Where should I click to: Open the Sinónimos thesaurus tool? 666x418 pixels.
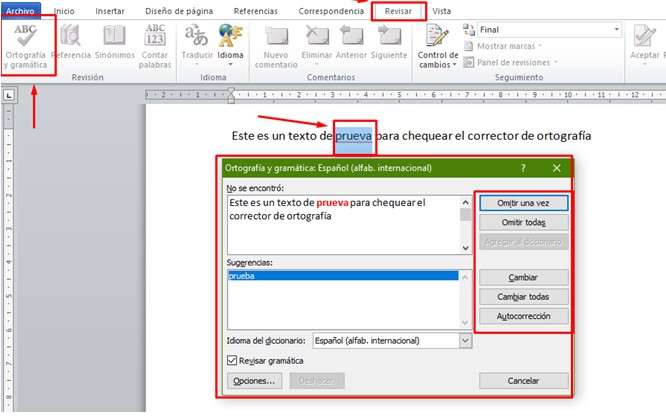[115, 42]
